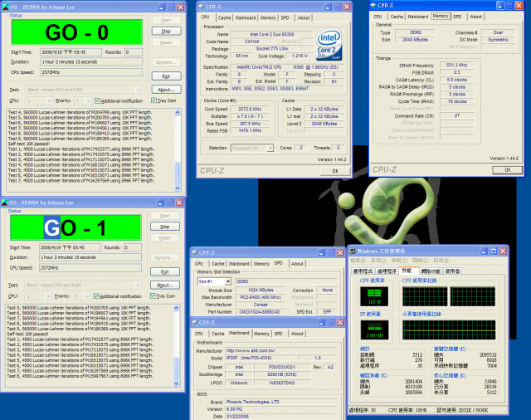Click the CPU-Z memory window title icon
This screenshot has width=531, height=420.
373,5
